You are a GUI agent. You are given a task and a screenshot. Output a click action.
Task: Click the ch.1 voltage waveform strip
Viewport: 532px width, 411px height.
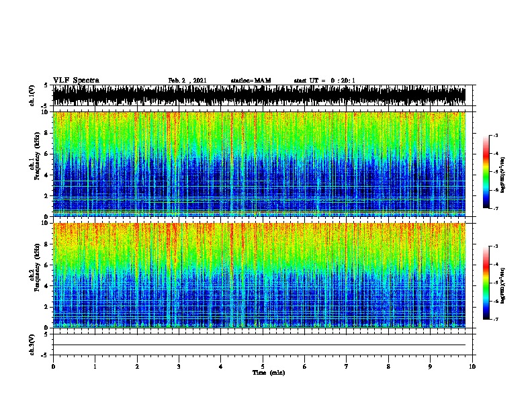pos(259,95)
